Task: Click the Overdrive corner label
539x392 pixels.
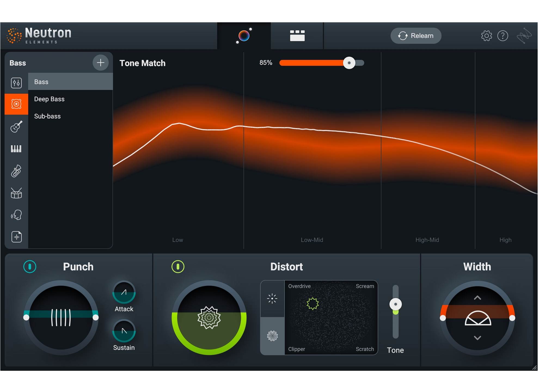Action: click(x=299, y=286)
